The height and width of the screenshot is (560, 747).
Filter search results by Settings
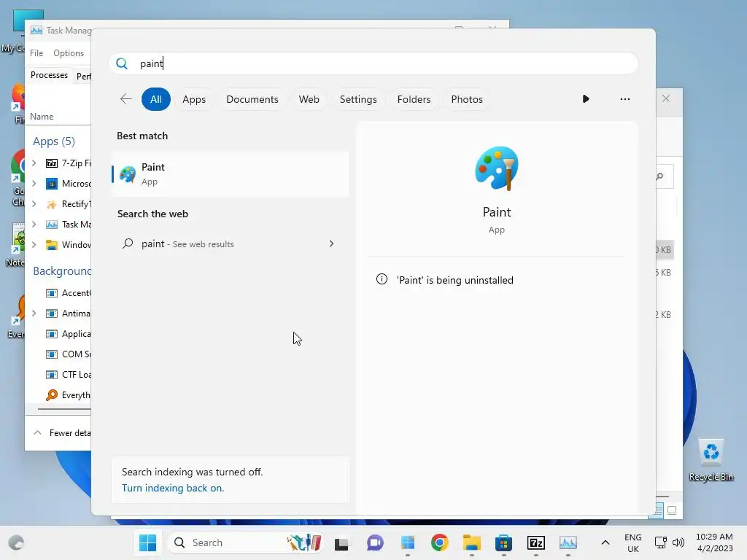[x=357, y=99]
